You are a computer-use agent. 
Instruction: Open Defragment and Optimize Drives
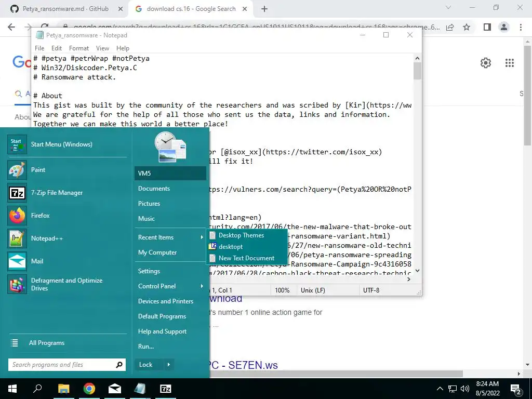point(67,284)
